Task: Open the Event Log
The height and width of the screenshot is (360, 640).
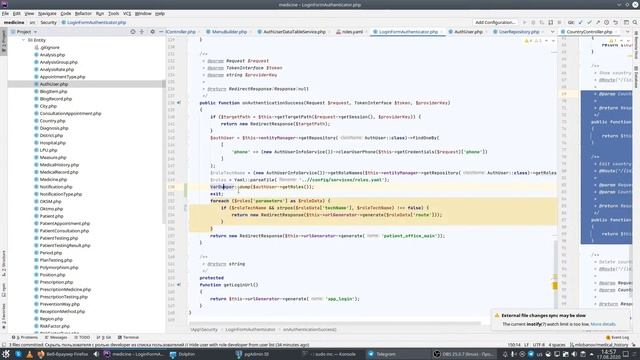Action: [618, 338]
